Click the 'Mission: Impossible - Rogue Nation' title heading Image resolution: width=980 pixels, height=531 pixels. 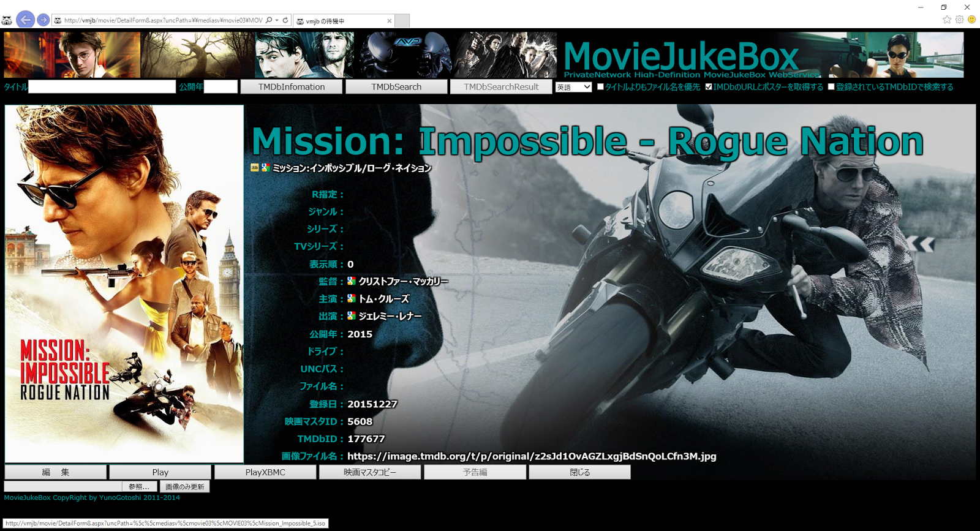587,141
